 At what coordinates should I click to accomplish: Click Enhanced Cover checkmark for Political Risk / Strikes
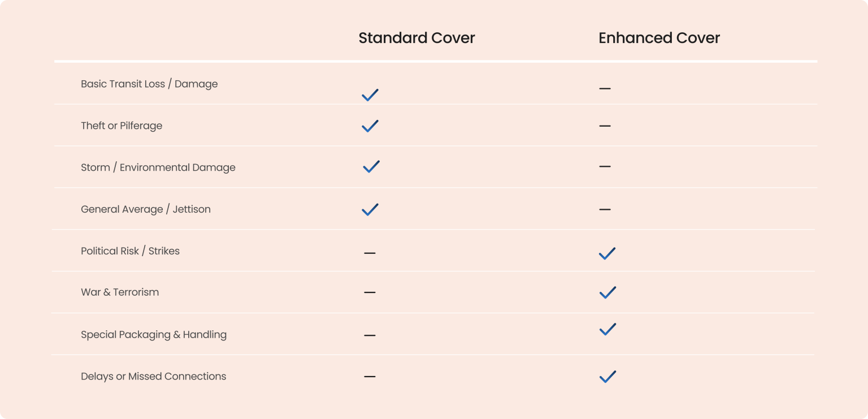(x=607, y=253)
